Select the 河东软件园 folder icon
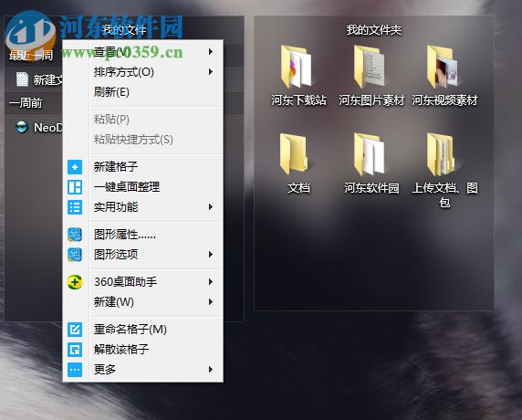 click(370, 154)
